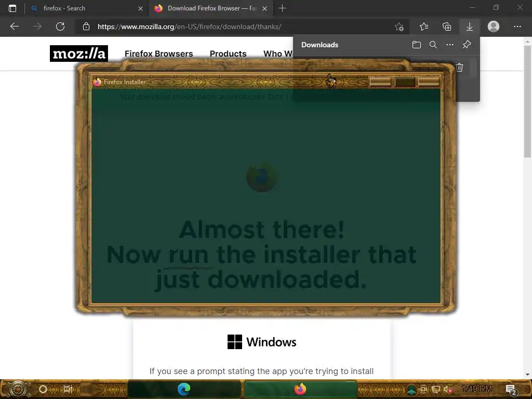Select the Download Firefox Browser tab

pos(210,8)
